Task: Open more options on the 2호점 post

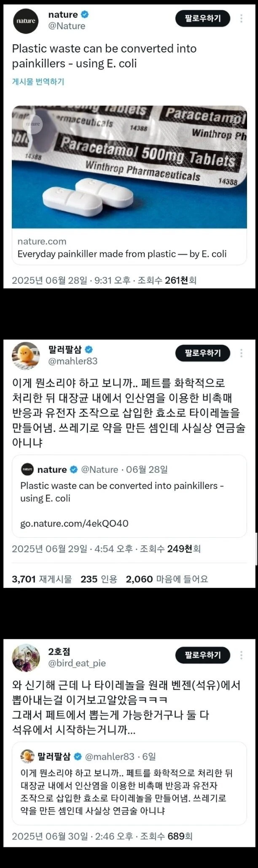Action: click(x=241, y=655)
